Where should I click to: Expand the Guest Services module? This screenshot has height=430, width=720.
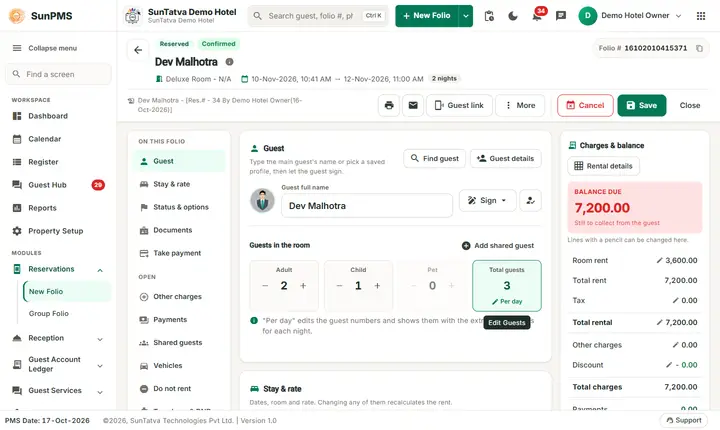pos(100,392)
